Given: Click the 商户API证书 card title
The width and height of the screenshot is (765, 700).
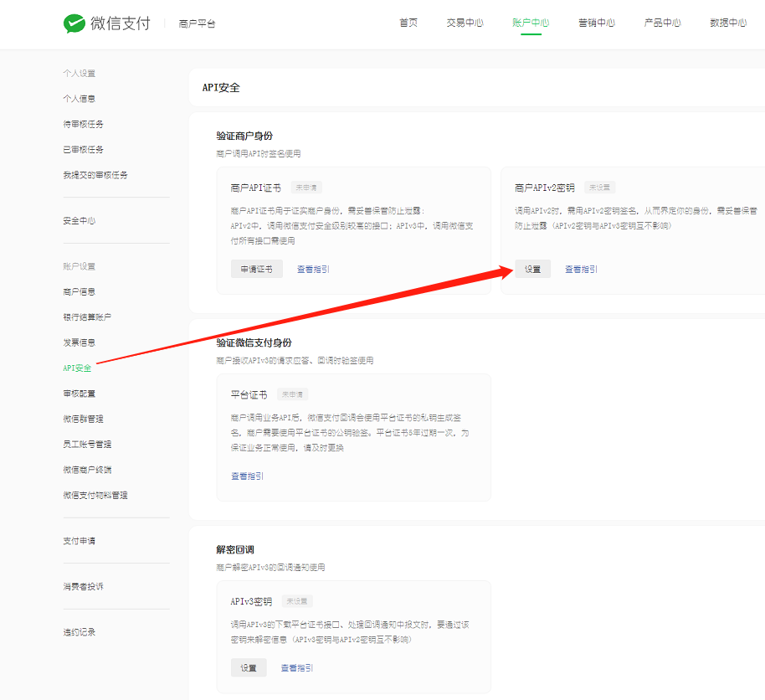Looking at the screenshot, I should pos(255,188).
